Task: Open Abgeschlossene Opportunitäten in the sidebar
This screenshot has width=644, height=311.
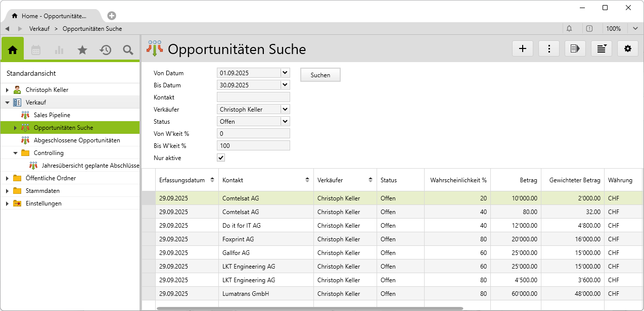Action: point(76,140)
